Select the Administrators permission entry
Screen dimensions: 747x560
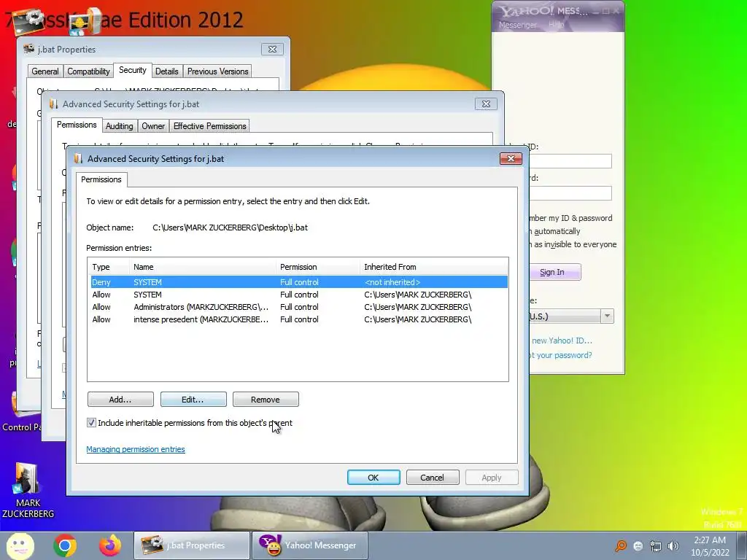[x=298, y=307]
